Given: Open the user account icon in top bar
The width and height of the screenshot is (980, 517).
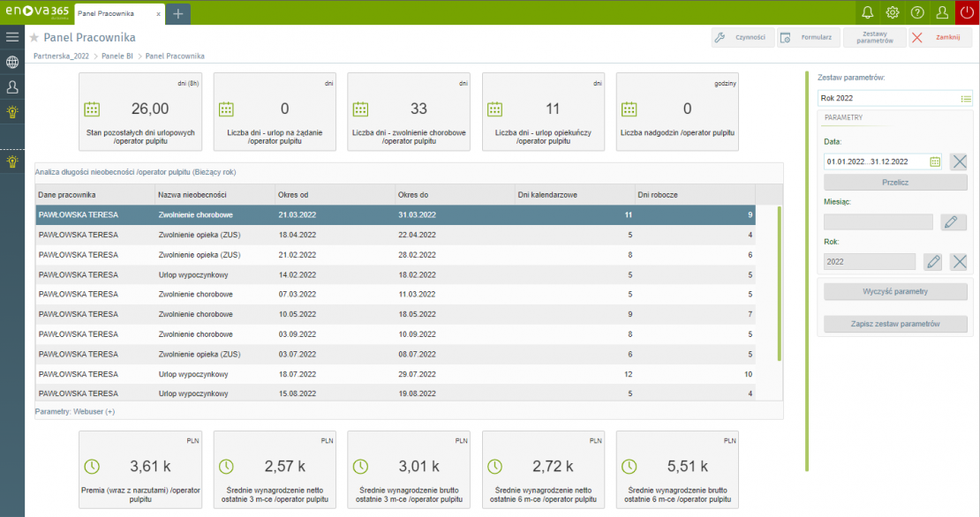Looking at the screenshot, I should (942, 12).
